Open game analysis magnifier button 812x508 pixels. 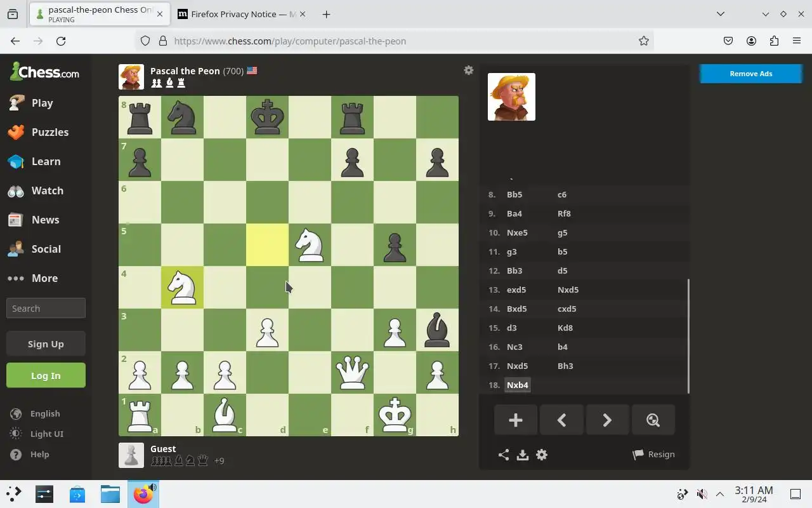(653, 420)
